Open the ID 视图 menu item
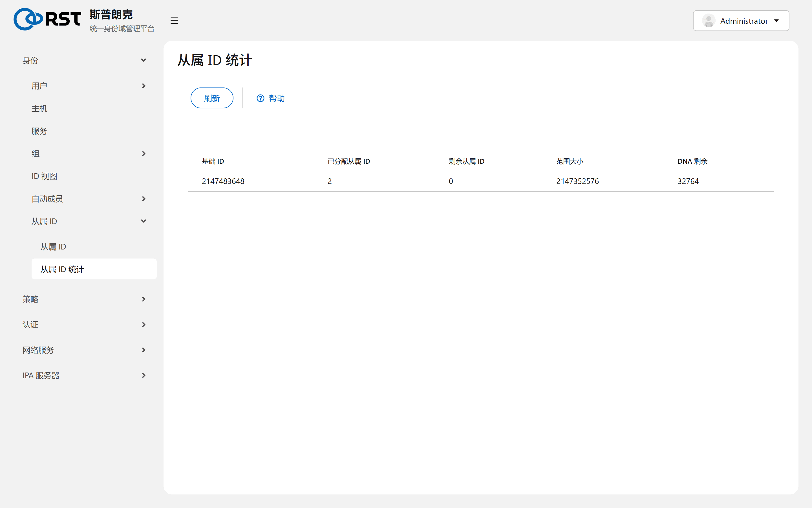 point(94,176)
